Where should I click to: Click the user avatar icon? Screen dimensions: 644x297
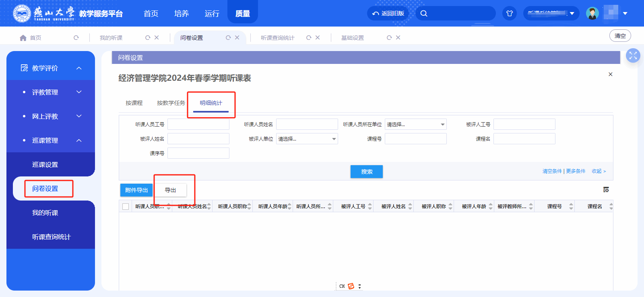[592, 13]
